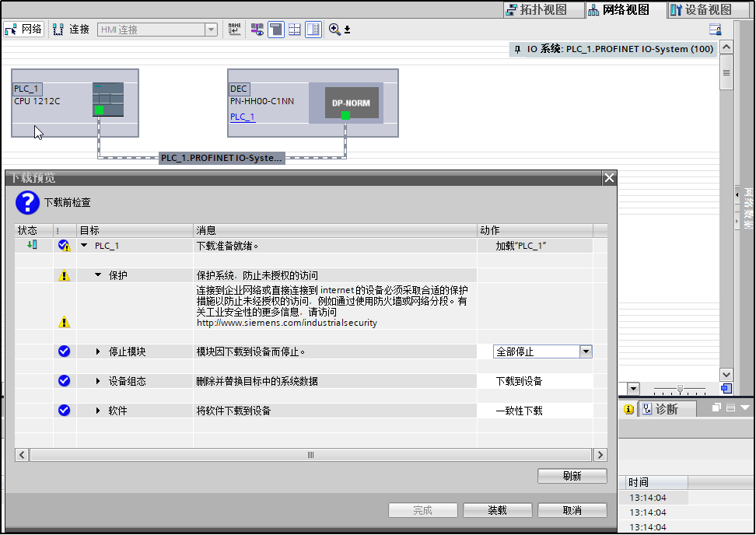756x535 pixels.
Task: Collapse the 保护 row
Action: pyautogui.click(x=98, y=275)
